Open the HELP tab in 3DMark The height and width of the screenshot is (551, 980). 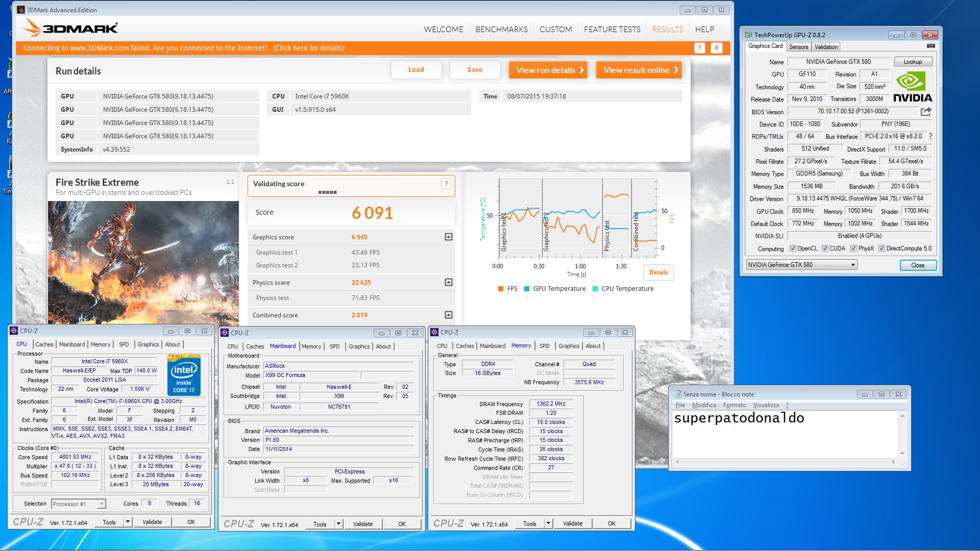pos(704,30)
